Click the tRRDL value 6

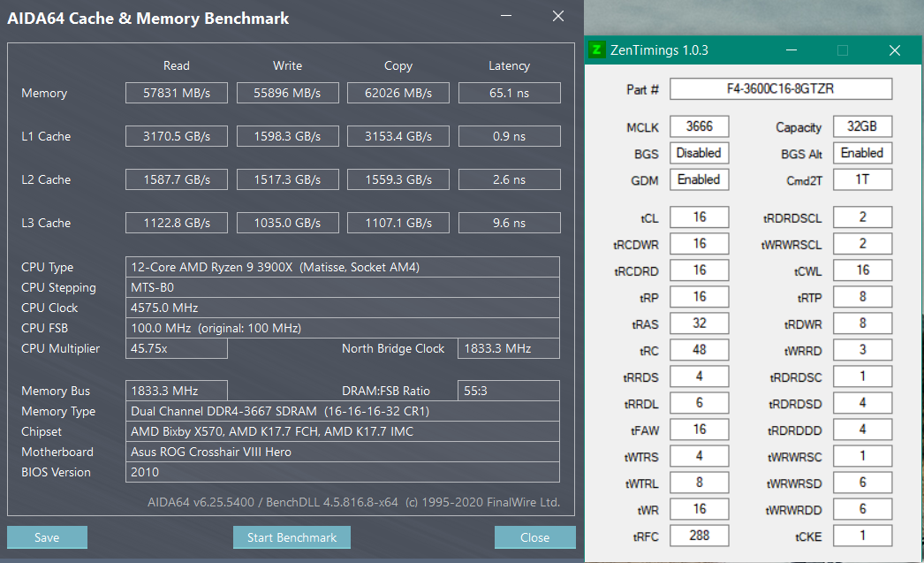(x=700, y=403)
